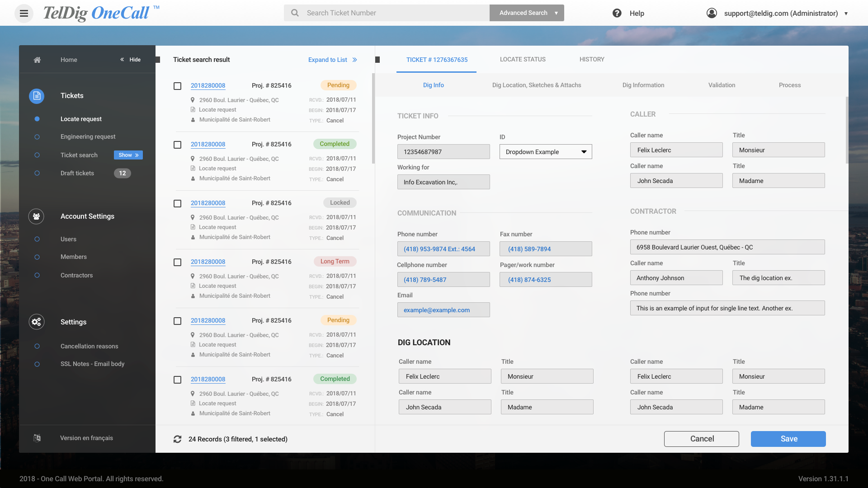This screenshot has height=488, width=868.
Task: Click the search magnifier icon
Action: pos(295,13)
